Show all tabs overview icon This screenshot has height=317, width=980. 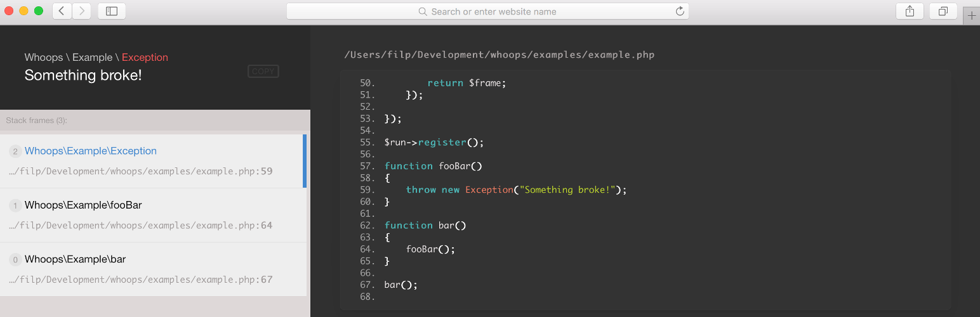[x=943, y=11]
